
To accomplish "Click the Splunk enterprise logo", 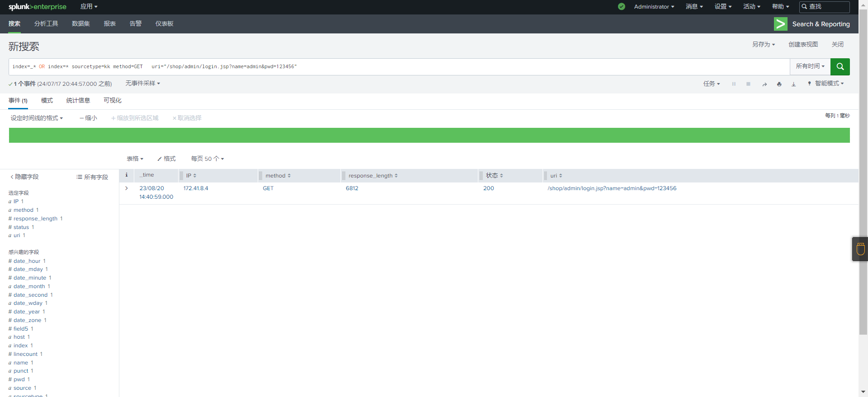I will 37,7.
